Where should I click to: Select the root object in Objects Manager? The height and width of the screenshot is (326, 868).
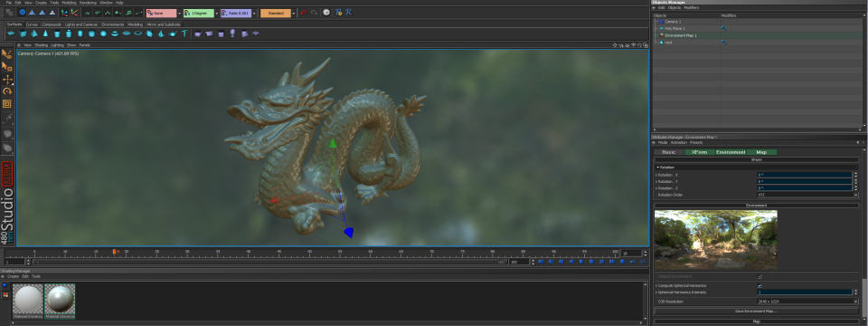coord(668,43)
